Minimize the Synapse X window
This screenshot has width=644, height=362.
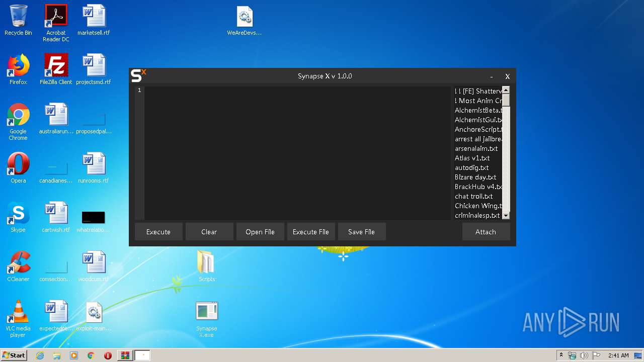pyautogui.click(x=492, y=76)
